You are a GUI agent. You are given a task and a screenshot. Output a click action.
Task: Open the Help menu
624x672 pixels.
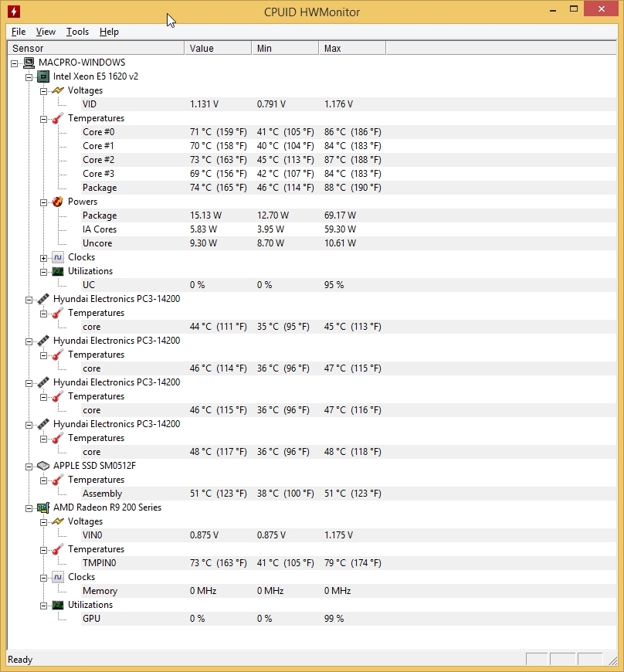(109, 32)
